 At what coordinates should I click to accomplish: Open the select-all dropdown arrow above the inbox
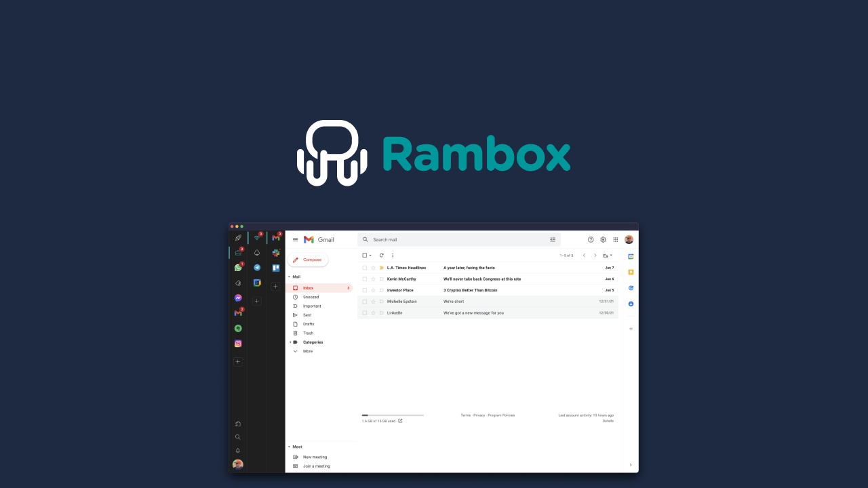370,255
